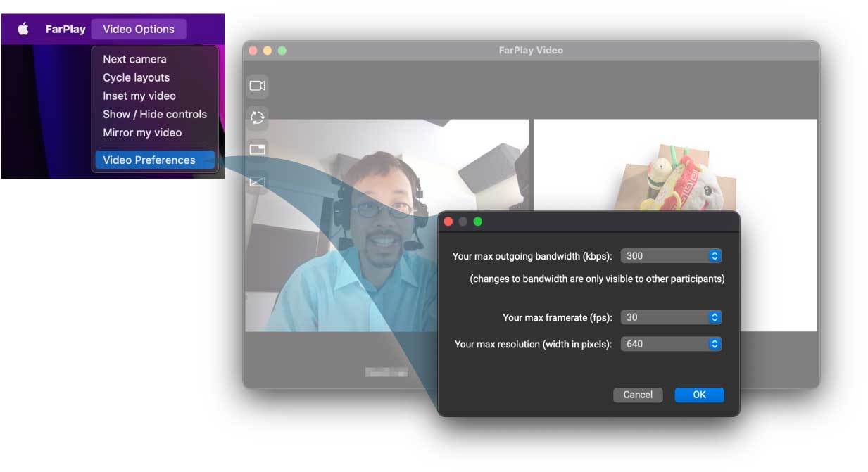Image resolution: width=868 pixels, height=472 pixels.
Task: Click the mirror video icon in sidebar
Action: click(257, 181)
